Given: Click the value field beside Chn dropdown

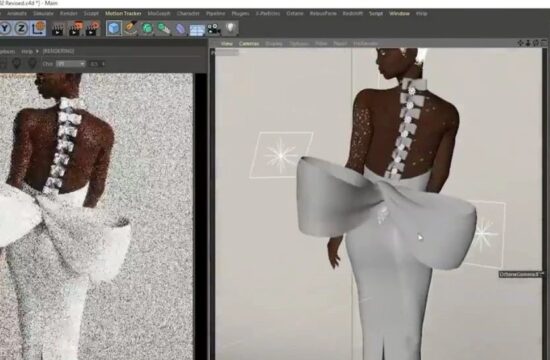Looking at the screenshot, I should [x=95, y=64].
